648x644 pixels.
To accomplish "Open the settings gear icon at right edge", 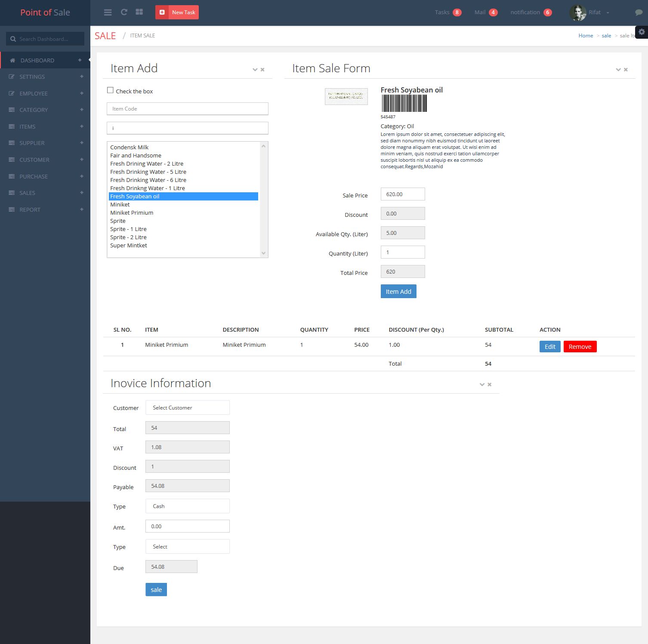I will pos(642,32).
